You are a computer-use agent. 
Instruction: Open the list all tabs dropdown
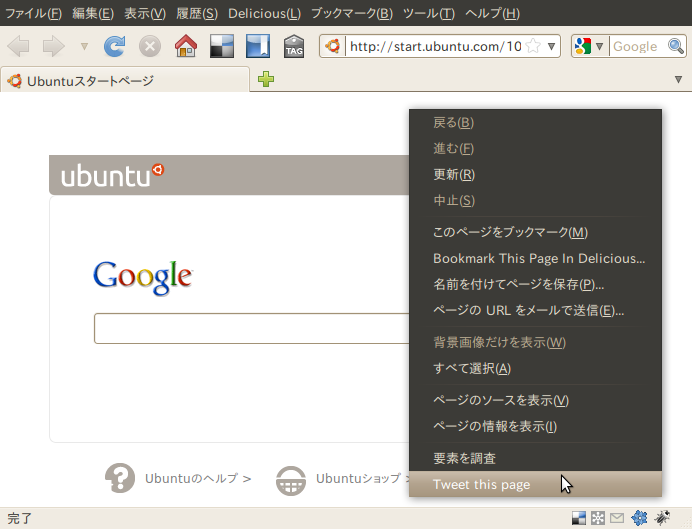coord(678,80)
